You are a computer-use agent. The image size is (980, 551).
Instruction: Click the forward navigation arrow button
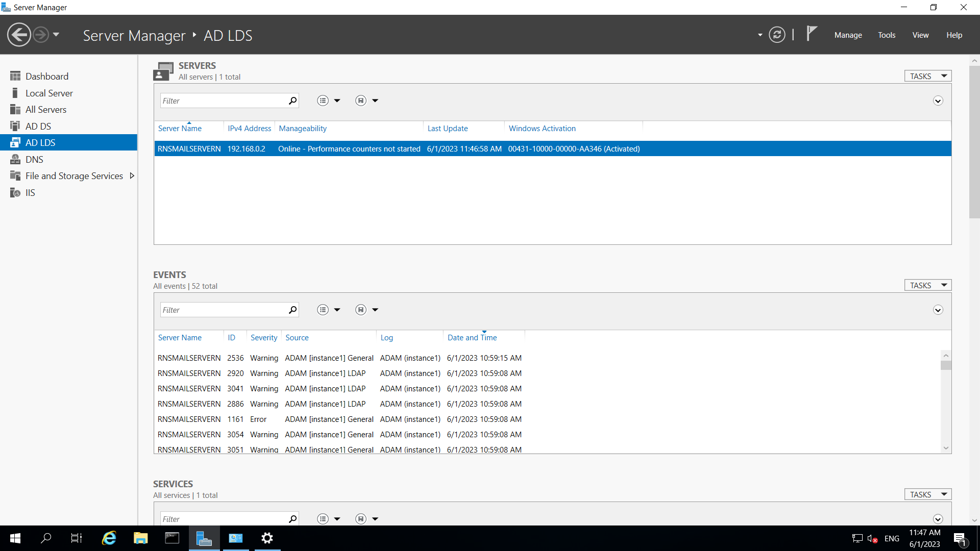(x=41, y=35)
